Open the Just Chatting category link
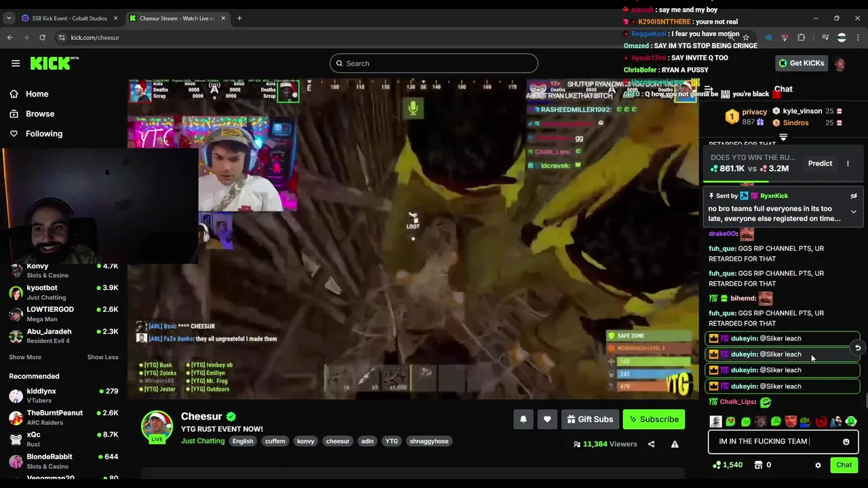 [x=203, y=441]
